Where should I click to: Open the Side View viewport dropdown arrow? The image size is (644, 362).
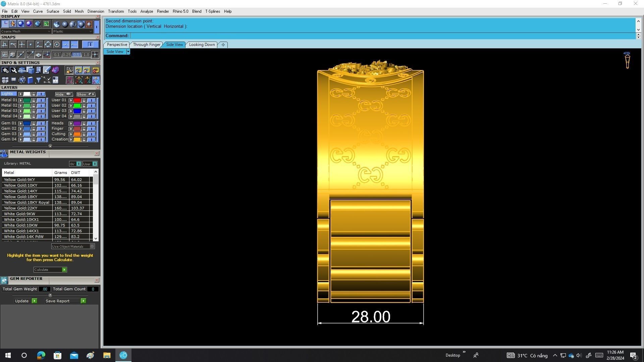pos(128,52)
